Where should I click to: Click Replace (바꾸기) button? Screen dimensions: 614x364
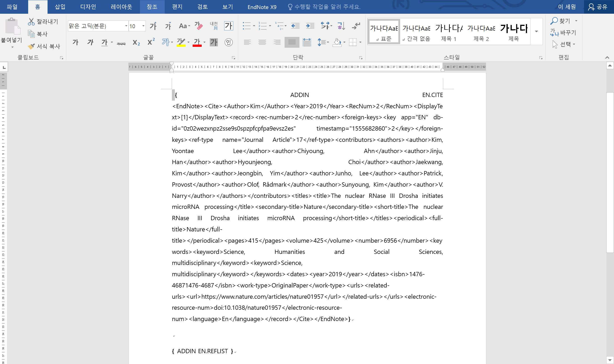(x=563, y=32)
